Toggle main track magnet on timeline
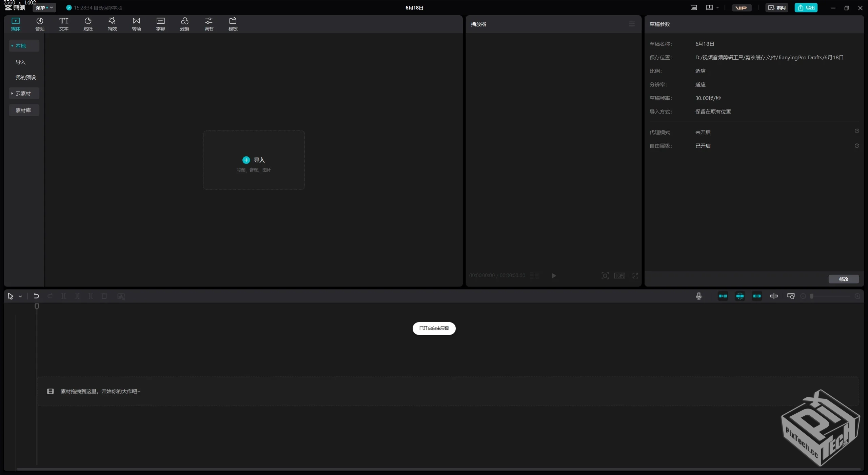The image size is (868, 475). click(x=723, y=296)
